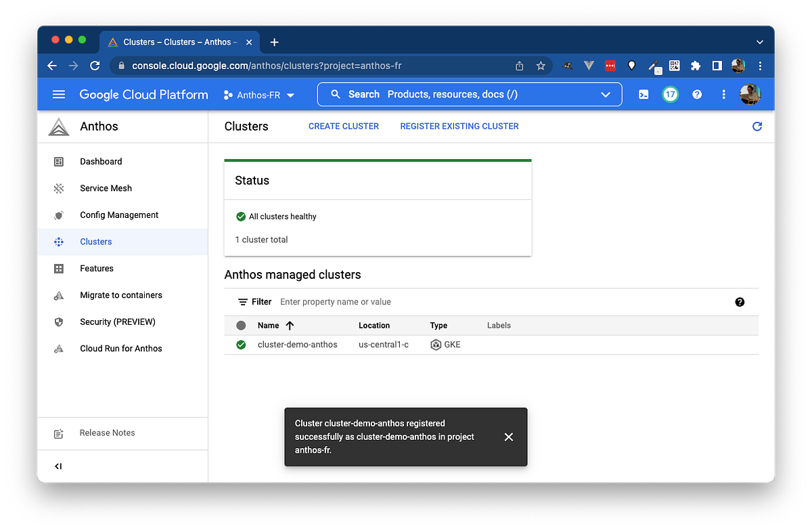
Task: Click CREATE CLUSTER
Action: (x=343, y=126)
